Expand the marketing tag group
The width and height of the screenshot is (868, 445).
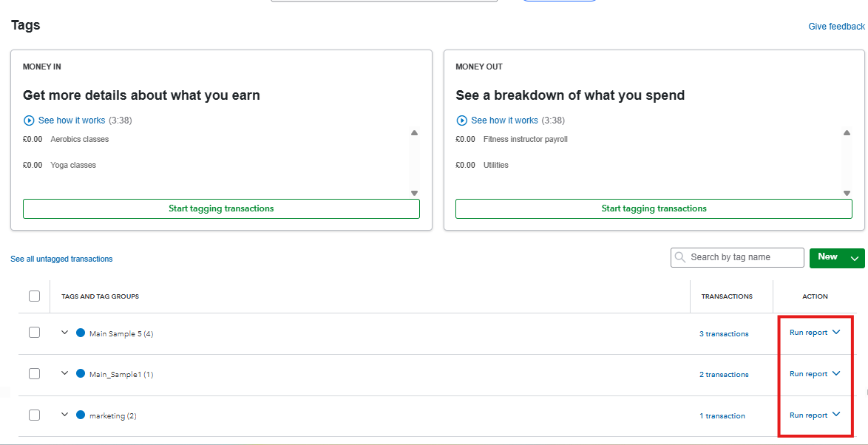(x=64, y=415)
